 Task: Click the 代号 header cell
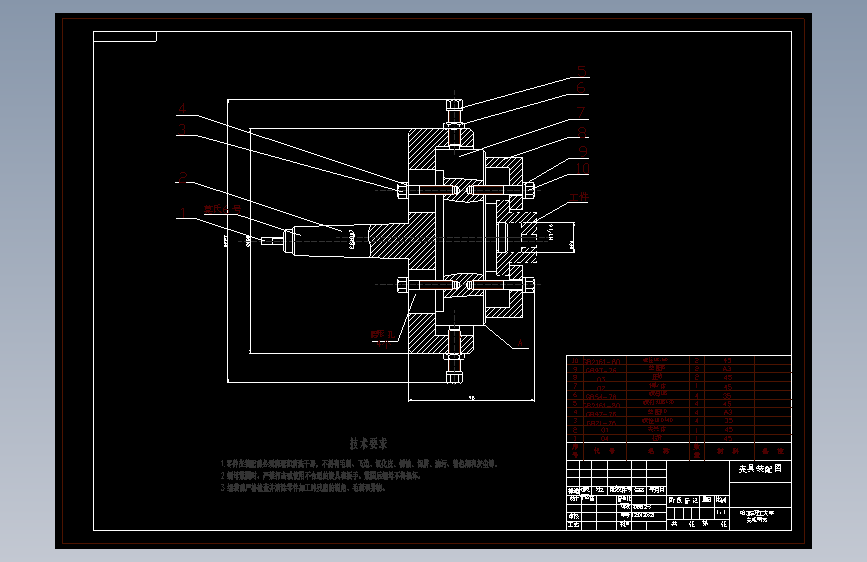pos(604,451)
